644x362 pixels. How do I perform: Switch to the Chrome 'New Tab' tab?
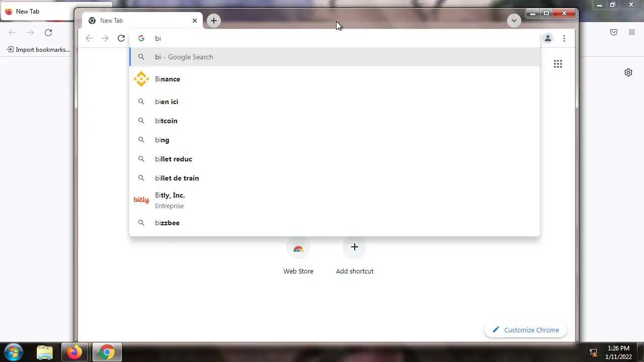[x=142, y=21]
